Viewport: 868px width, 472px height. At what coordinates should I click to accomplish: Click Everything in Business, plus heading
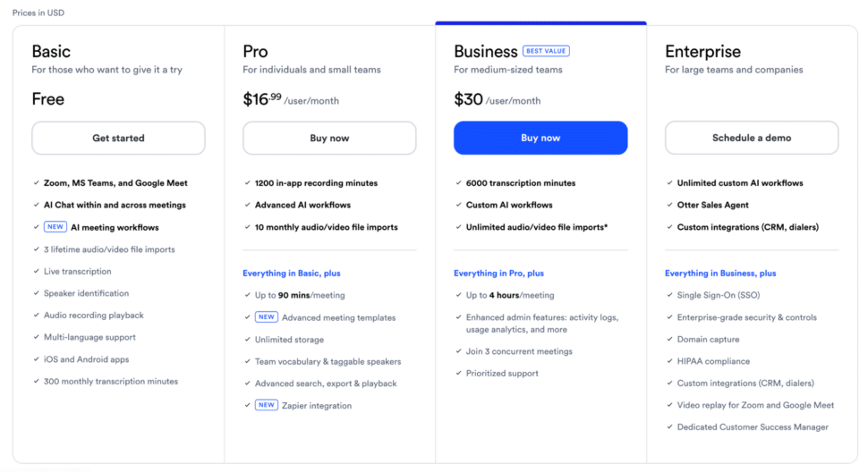coord(720,274)
